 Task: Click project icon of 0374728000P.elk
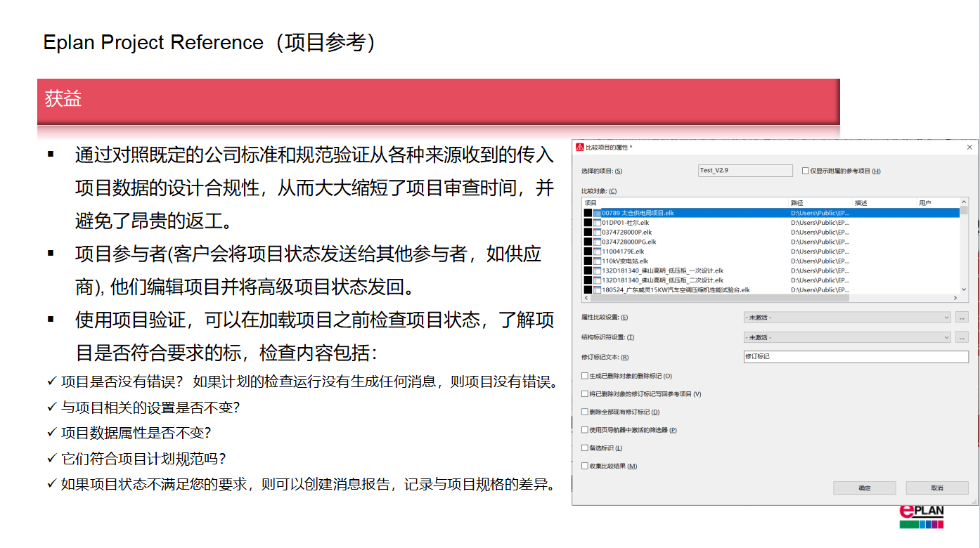[597, 232]
